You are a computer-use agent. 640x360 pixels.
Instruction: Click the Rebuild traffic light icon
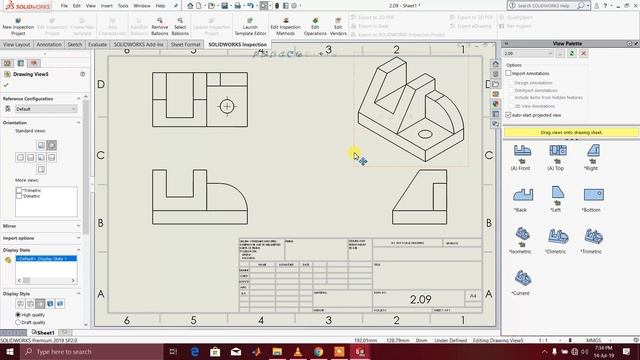(277, 6)
